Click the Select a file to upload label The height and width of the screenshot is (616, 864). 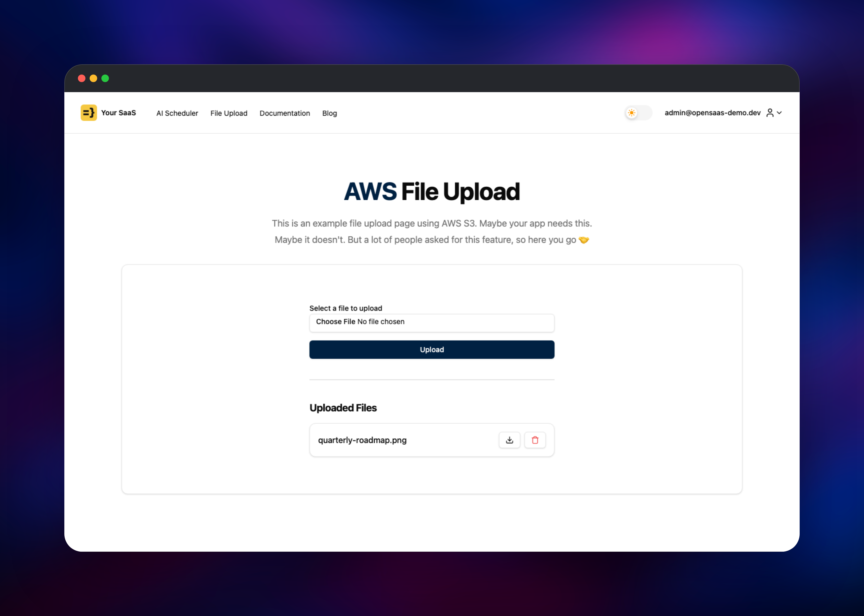pyautogui.click(x=345, y=308)
